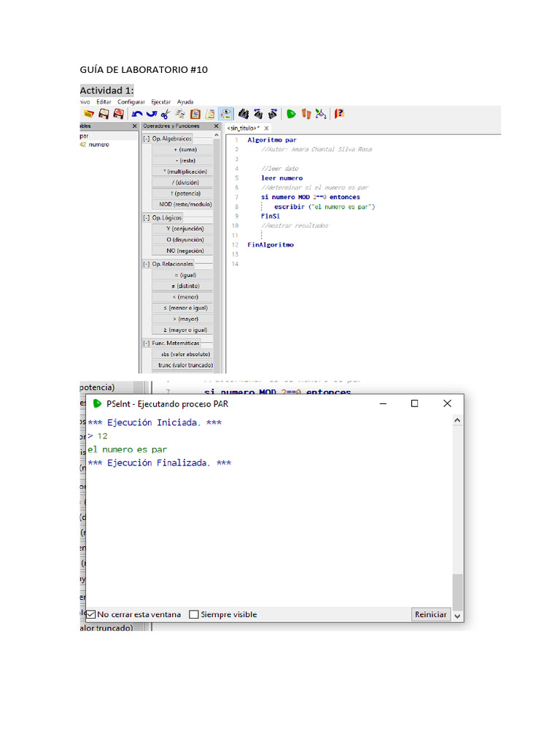Image resolution: width=560 pixels, height=747 pixels.
Task: Click the flowchart diagram icon
Action: (x=321, y=114)
